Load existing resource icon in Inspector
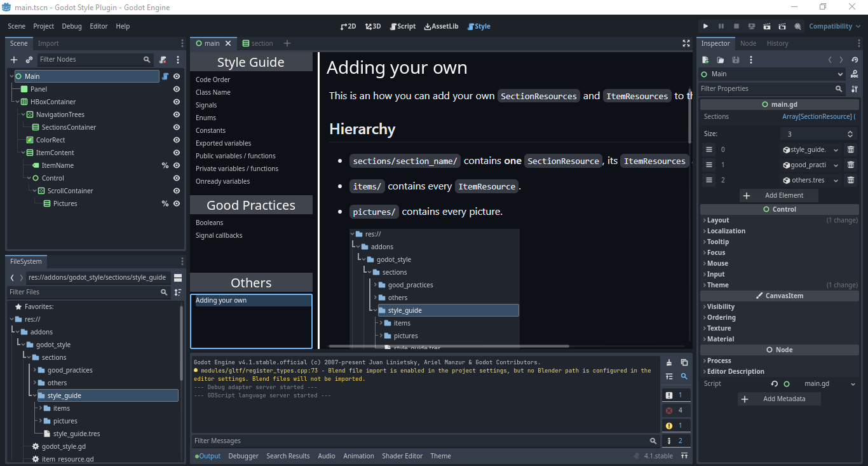The image size is (868, 466). coord(721,60)
